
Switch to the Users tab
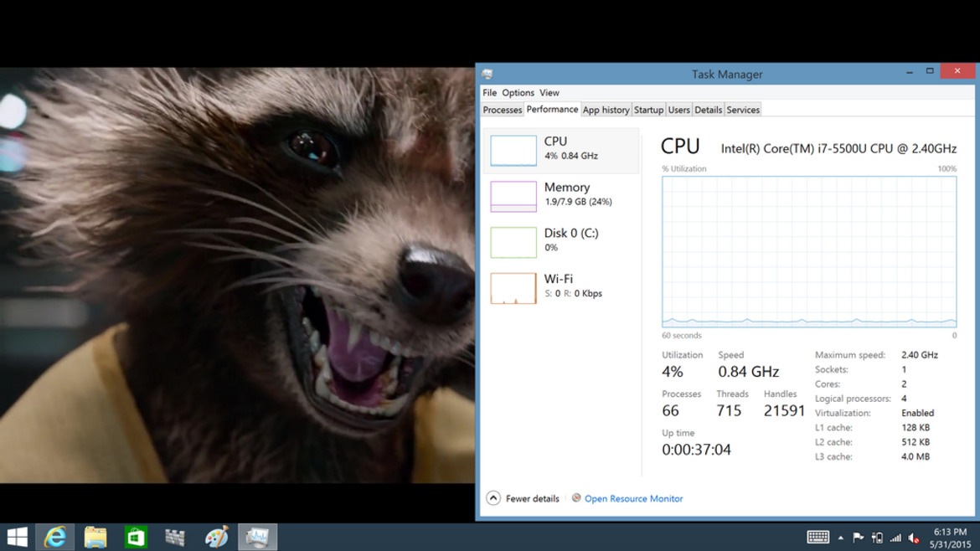point(678,110)
